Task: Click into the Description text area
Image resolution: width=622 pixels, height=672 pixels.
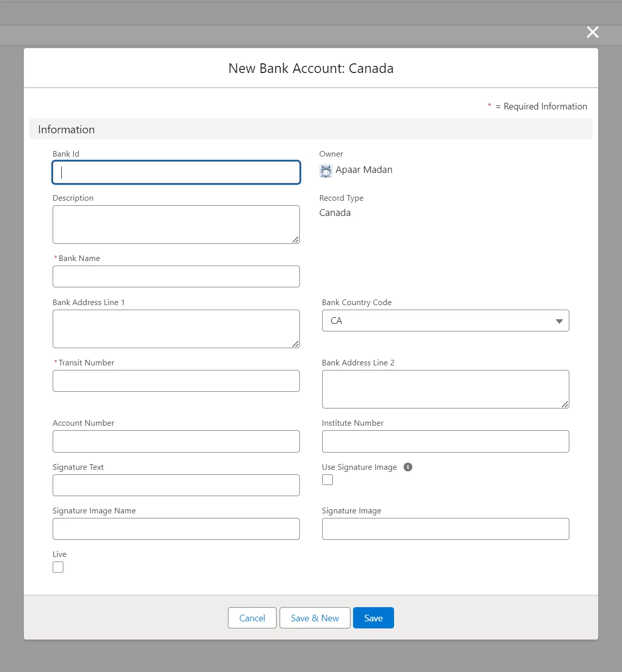Action: click(x=176, y=225)
